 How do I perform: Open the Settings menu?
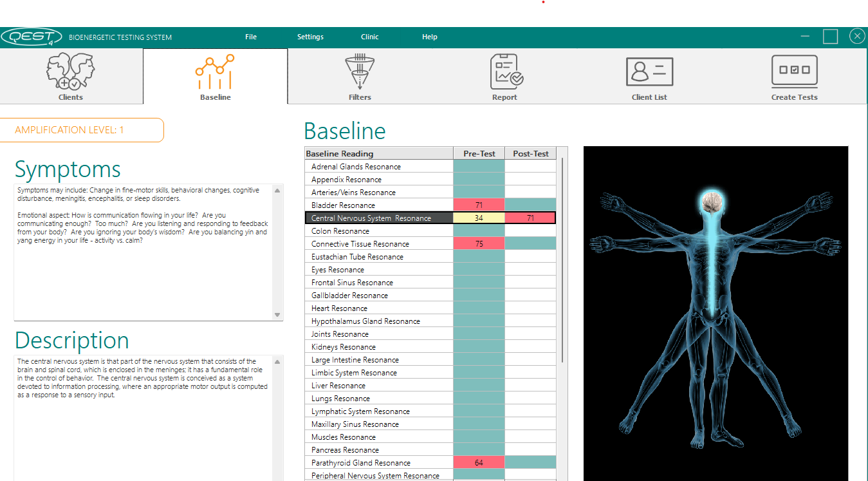(310, 37)
